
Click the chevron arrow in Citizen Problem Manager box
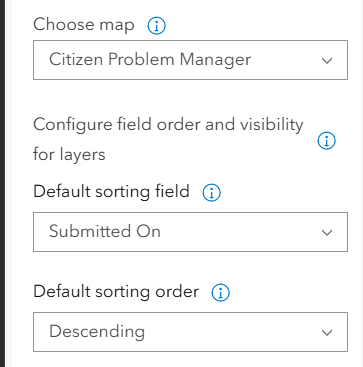[327, 61]
